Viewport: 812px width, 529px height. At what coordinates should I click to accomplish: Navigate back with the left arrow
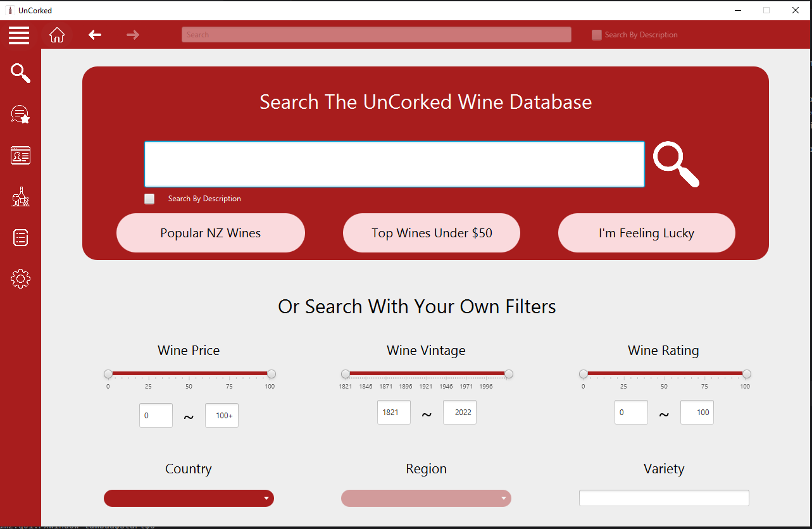tap(95, 35)
